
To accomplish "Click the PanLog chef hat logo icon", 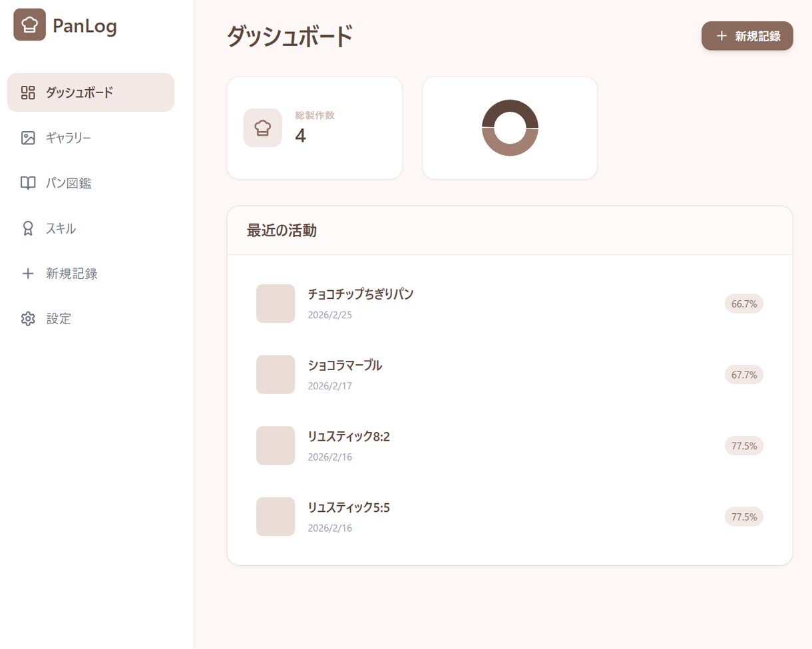I will (29, 25).
